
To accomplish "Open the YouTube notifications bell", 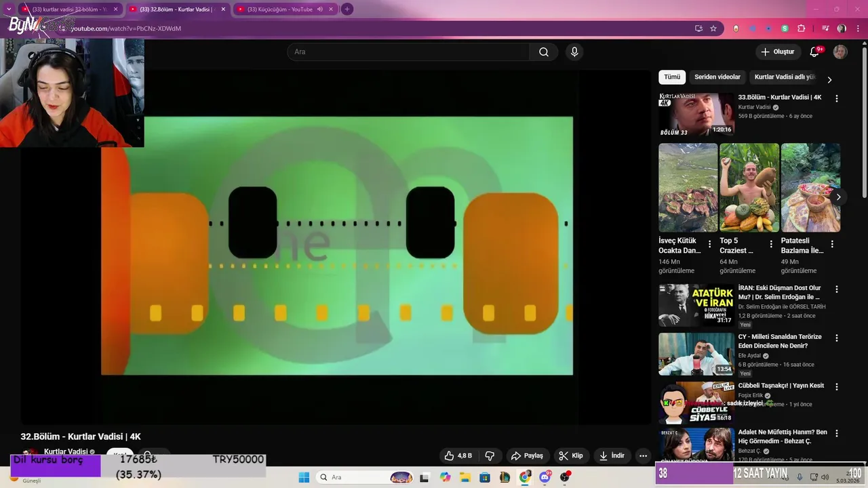I will click(x=815, y=52).
